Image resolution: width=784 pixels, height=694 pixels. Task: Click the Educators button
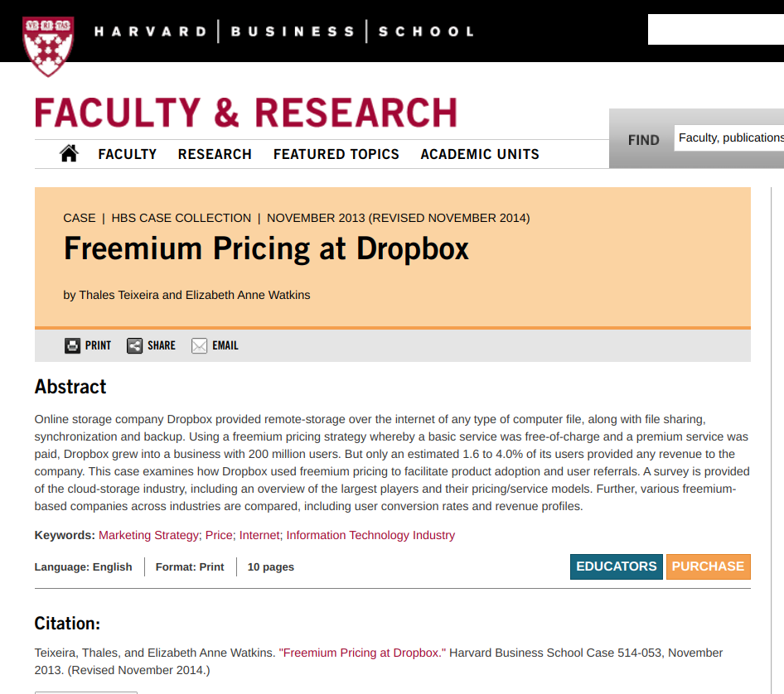[x=616, y=566]
